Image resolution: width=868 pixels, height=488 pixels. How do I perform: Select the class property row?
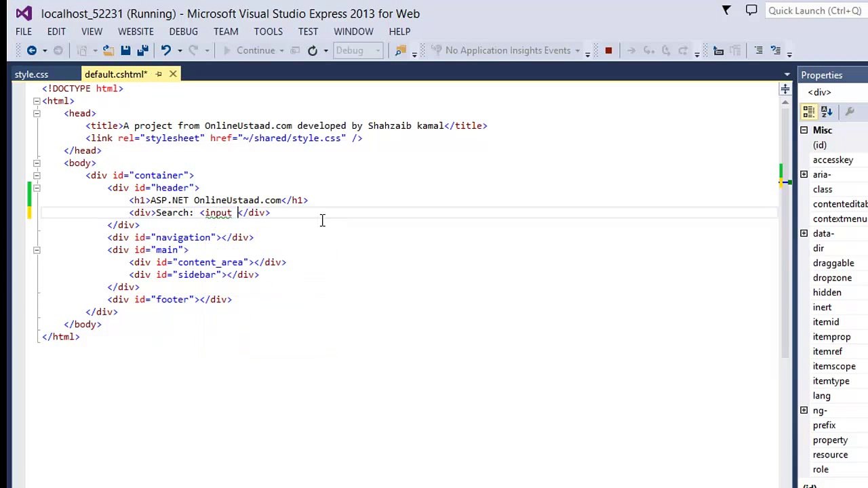tap(833, 189)
